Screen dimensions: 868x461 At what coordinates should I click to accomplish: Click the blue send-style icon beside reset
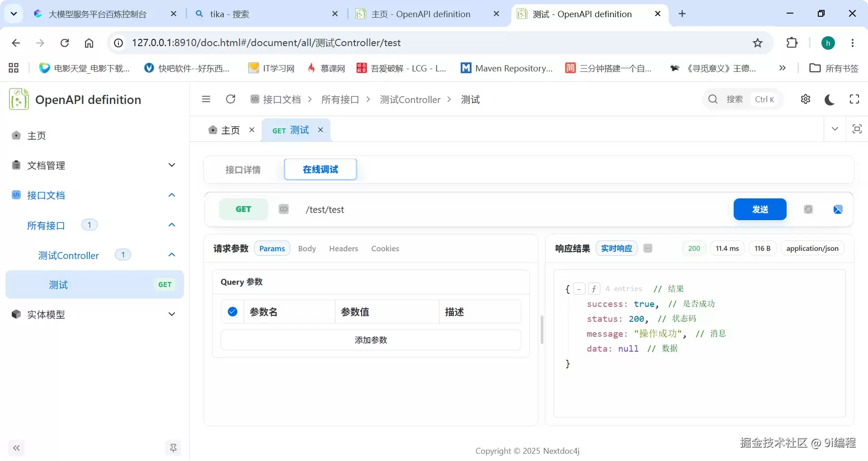[838, 209]
